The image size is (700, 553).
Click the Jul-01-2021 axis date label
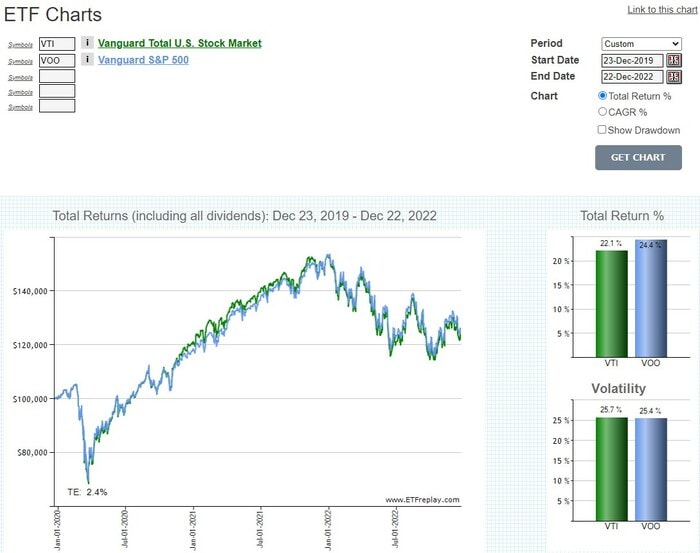pos(260,530)
